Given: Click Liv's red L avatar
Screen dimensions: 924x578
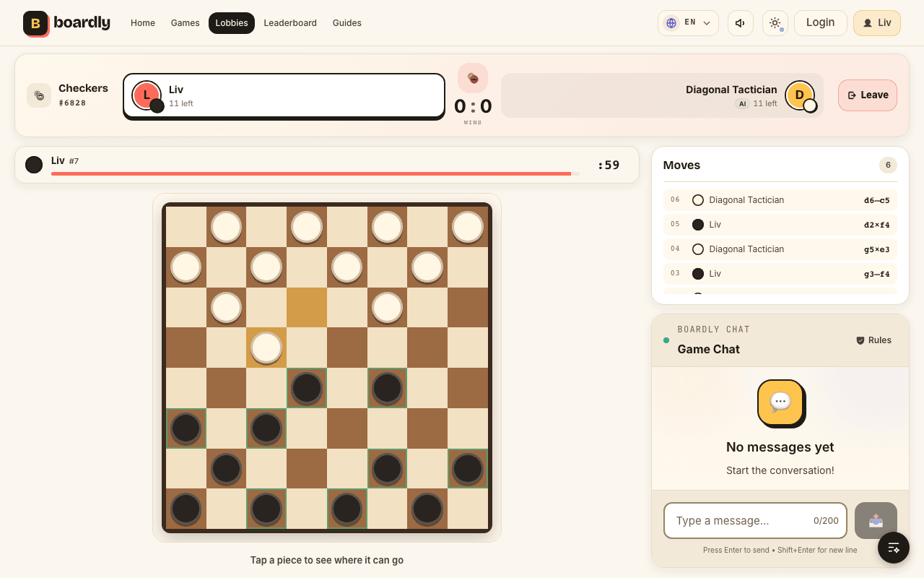Looking at the screenshot, I should [x=147, y=95].
